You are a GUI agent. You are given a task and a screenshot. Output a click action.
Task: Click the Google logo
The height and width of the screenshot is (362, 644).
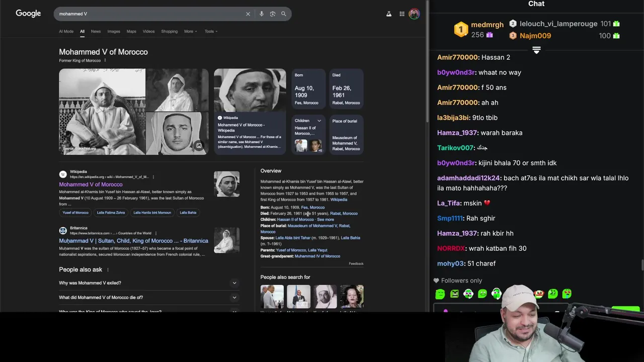(x=28, y=14)
